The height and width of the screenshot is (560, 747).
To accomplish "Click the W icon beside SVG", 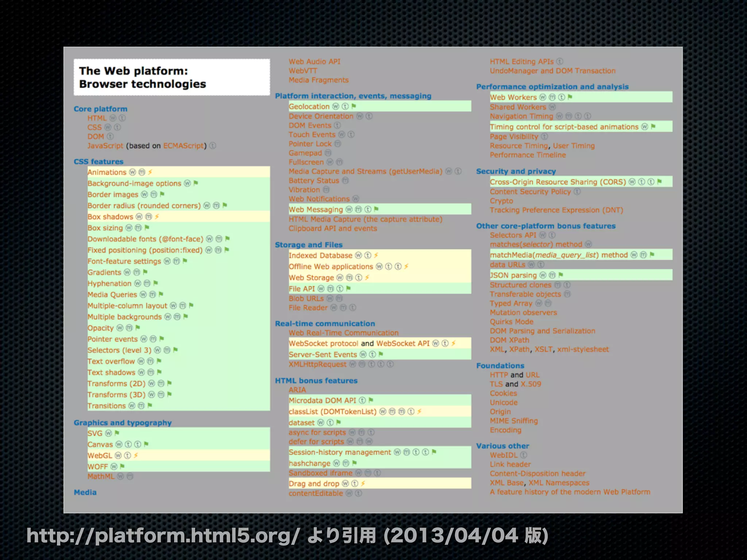I will click(108, 433).
